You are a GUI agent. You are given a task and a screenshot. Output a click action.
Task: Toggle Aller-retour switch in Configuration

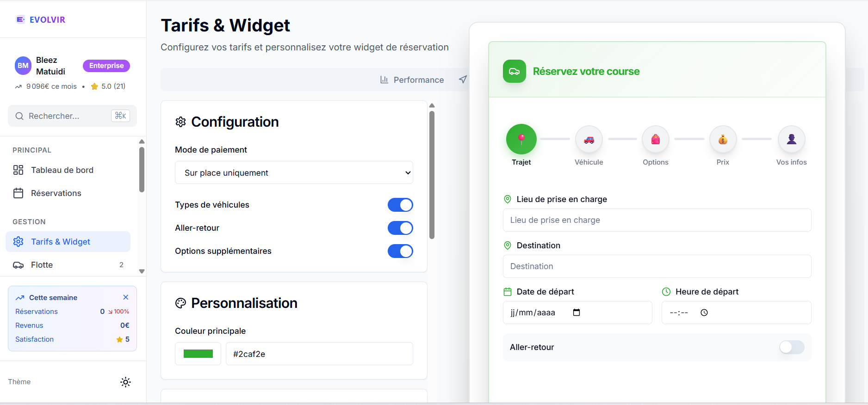pyautogui.click(x=400, y=228)
